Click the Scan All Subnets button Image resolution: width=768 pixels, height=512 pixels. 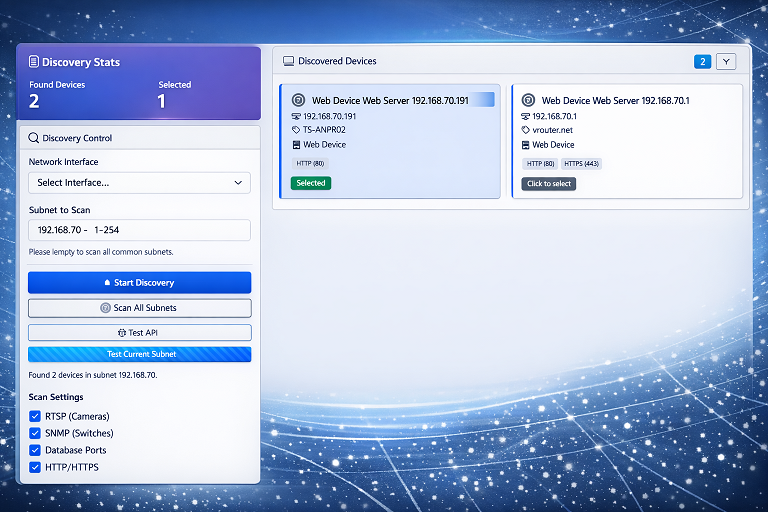pos(139,308)
